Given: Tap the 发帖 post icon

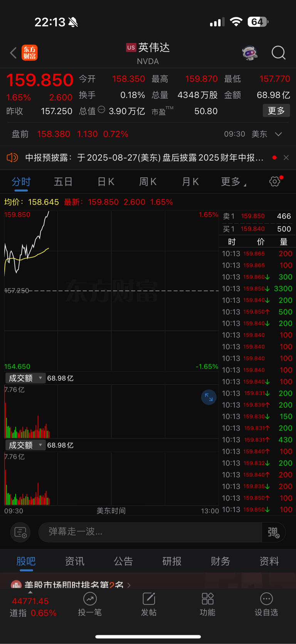Looking at the screenshot, I should 149,599.
